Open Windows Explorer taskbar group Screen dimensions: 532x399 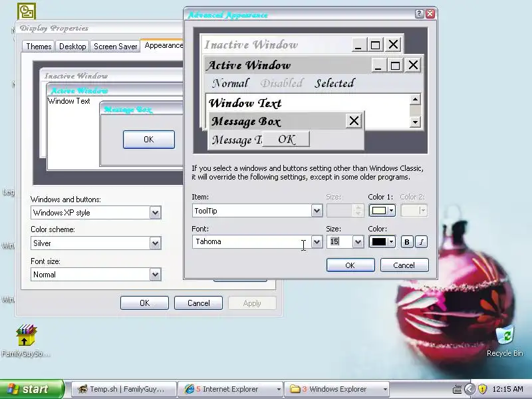point(337,389)
